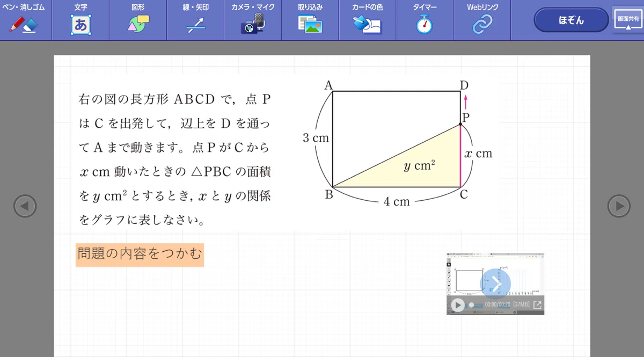Click the video duration text 00:00/00:20
The height and width of the screenshot is (357, 644).
click(497, 305)
